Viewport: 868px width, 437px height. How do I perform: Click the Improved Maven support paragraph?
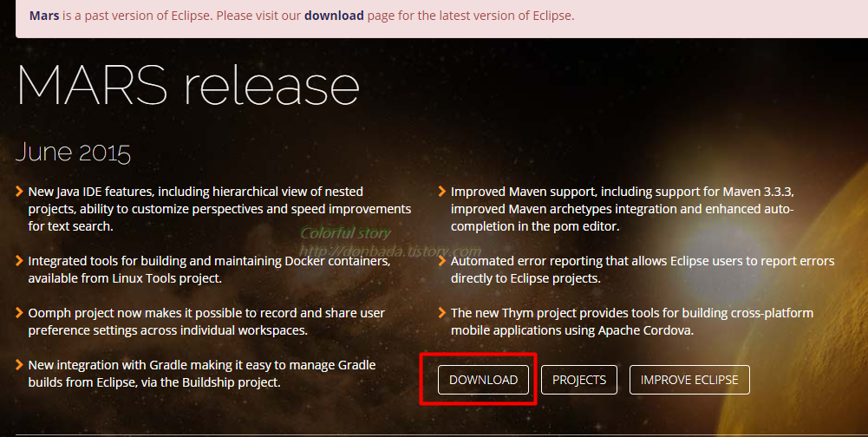[623, 209]
